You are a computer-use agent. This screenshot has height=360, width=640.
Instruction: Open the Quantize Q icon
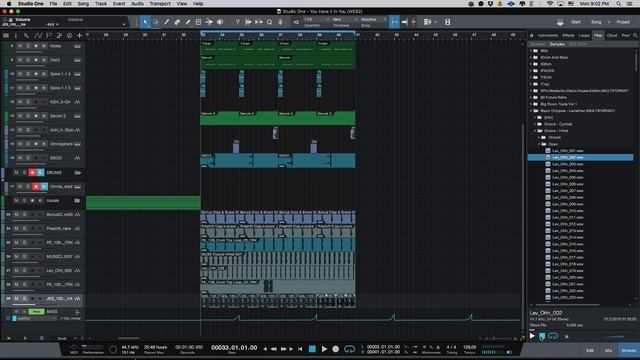[x=269, y=22]
